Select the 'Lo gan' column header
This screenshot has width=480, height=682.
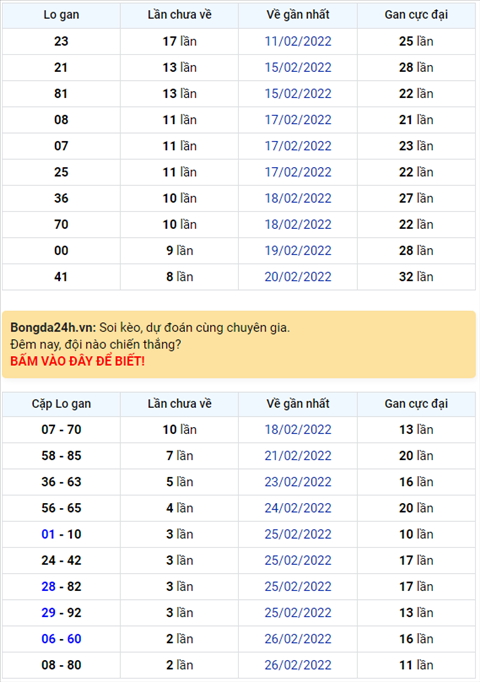coord(61,15)
